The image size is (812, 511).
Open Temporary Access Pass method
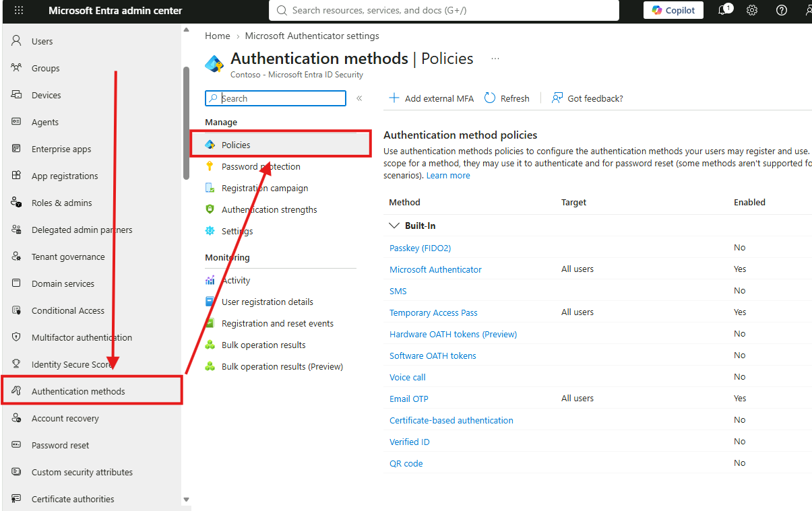[x=433, y=312]
